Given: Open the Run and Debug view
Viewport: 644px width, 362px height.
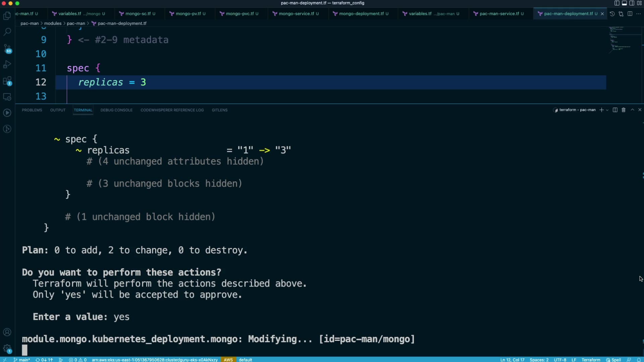Looking at the screenshot, I should coord(7,64).
